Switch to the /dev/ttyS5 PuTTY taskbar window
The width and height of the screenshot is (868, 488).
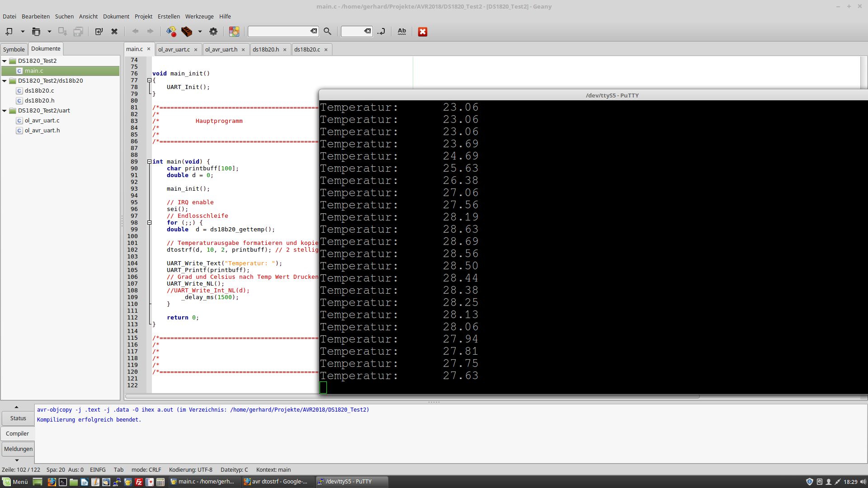click(x=351, y=482)
